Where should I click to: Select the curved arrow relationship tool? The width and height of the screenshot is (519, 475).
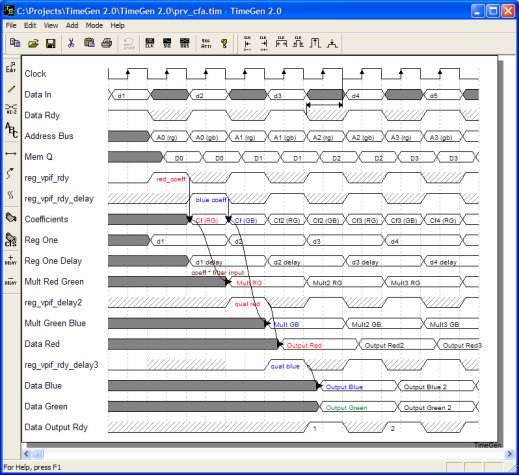pos(11,173)
